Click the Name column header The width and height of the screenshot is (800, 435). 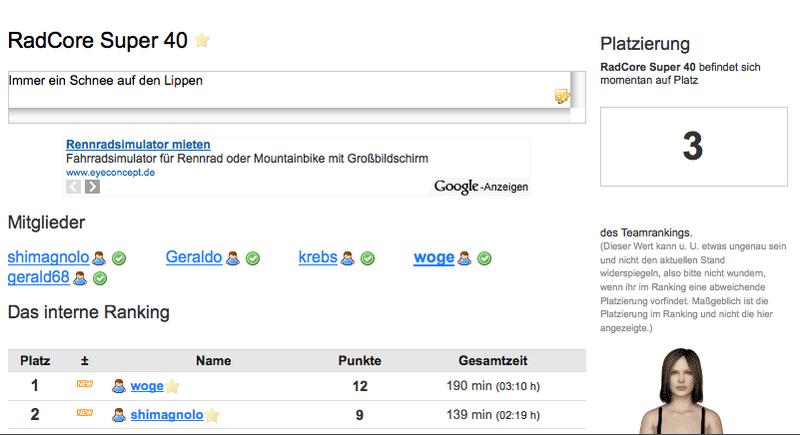(213, 360)
